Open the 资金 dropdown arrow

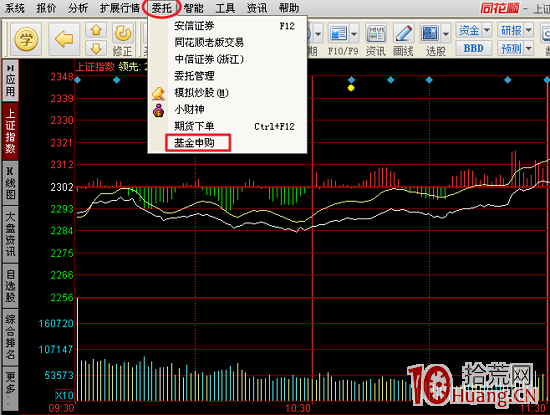click(487, 30)
